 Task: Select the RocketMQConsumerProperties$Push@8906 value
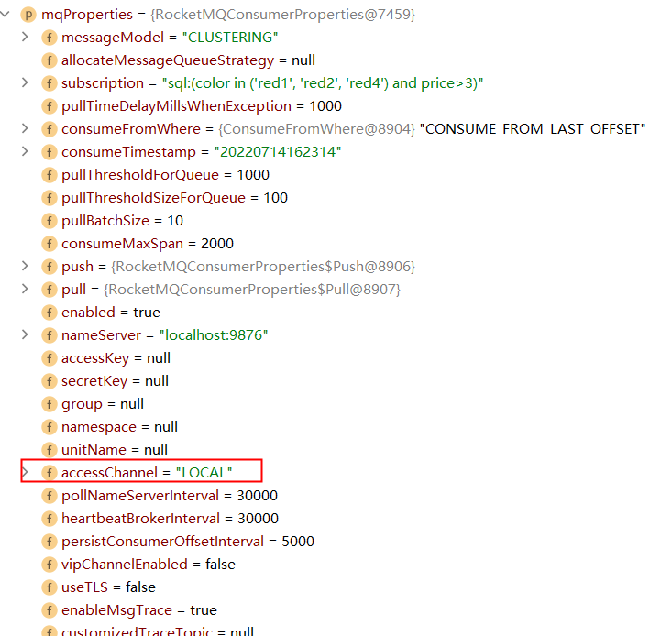coord(263,267)
